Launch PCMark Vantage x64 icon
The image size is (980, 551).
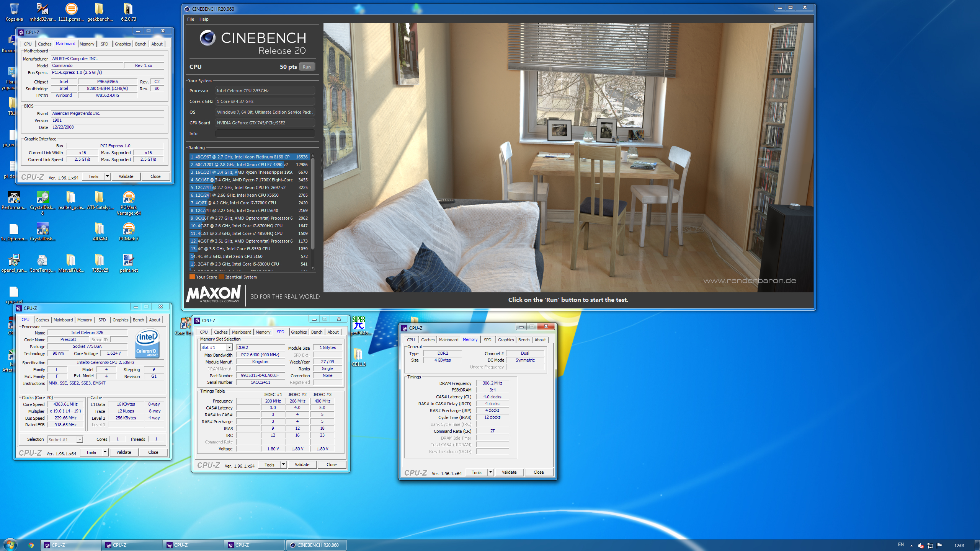pos(129,203)
